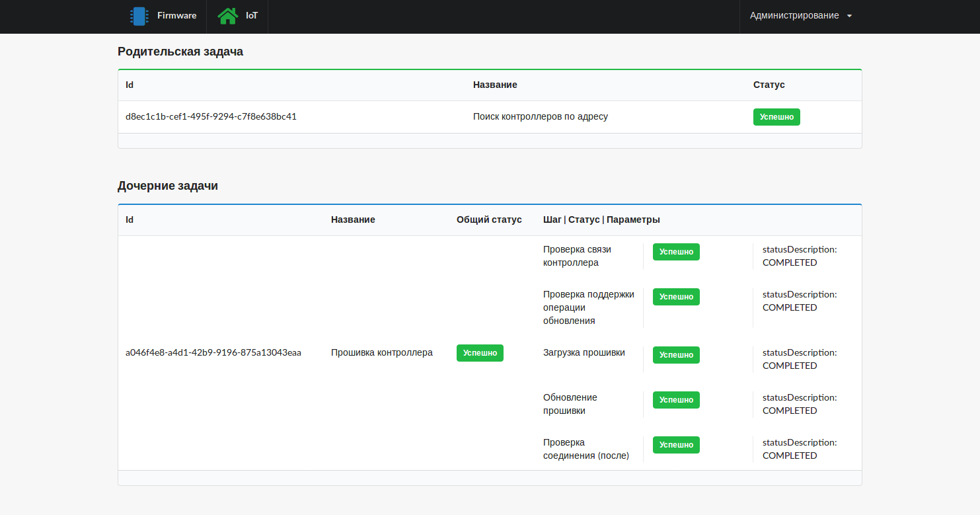
Task: Click parent task status badge Успешно
Action: [776, 117]
